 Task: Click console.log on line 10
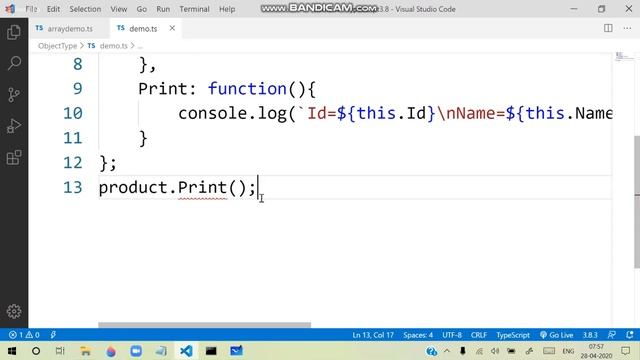point(233,113)
